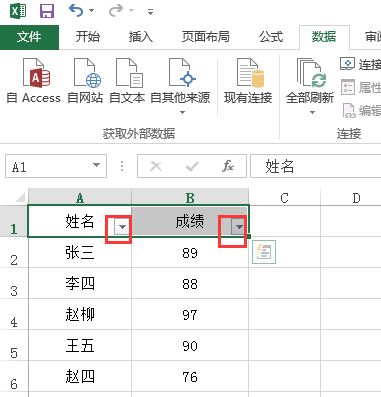
Task: Import data 自 Access
Action: [34, 81]
